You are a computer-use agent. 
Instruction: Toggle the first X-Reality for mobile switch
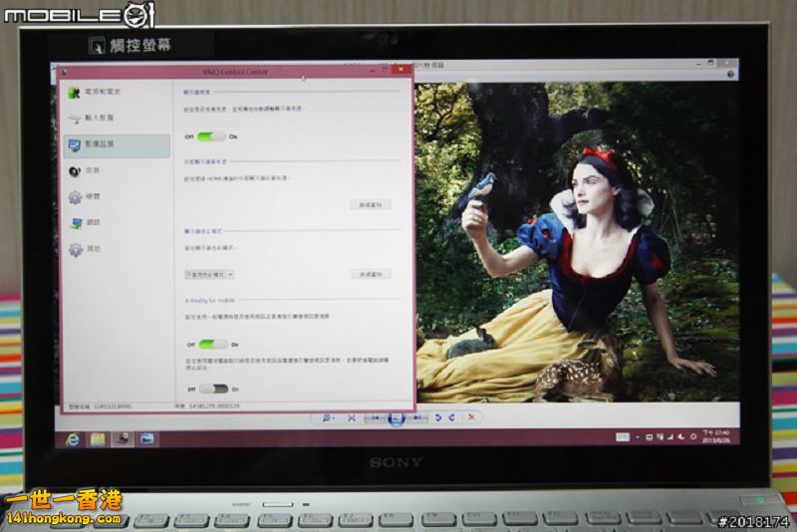coord(213,345)
